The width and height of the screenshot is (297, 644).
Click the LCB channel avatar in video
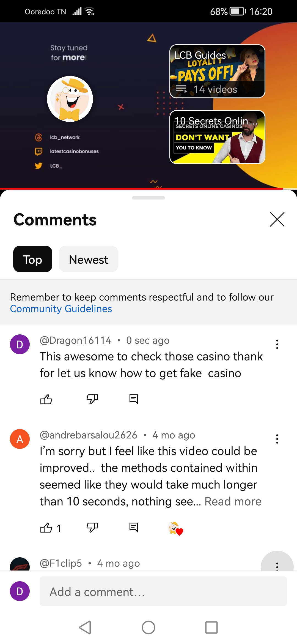coord(70,99)
